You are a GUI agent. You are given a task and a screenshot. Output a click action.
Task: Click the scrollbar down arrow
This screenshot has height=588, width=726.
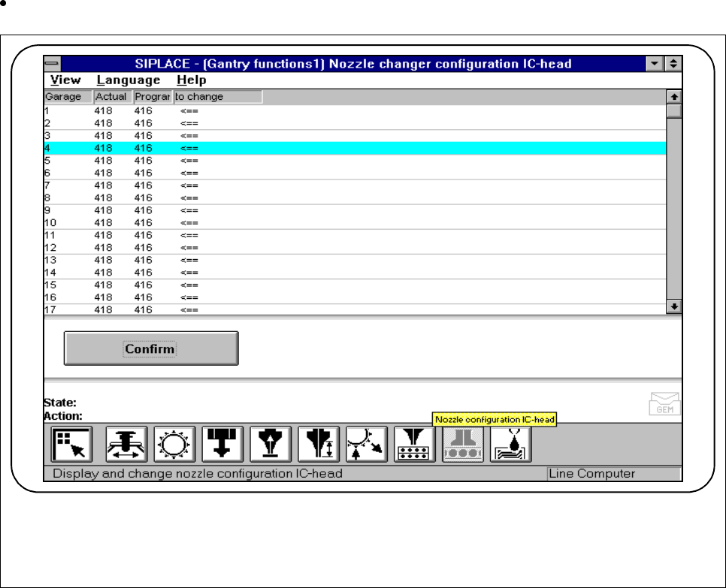tap(674, 306)
